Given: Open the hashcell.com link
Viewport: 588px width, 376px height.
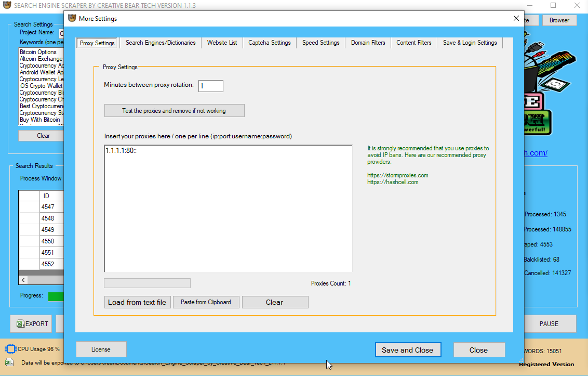Looking at the screenshot, I should pyautogui.click(x=393, y=182).
